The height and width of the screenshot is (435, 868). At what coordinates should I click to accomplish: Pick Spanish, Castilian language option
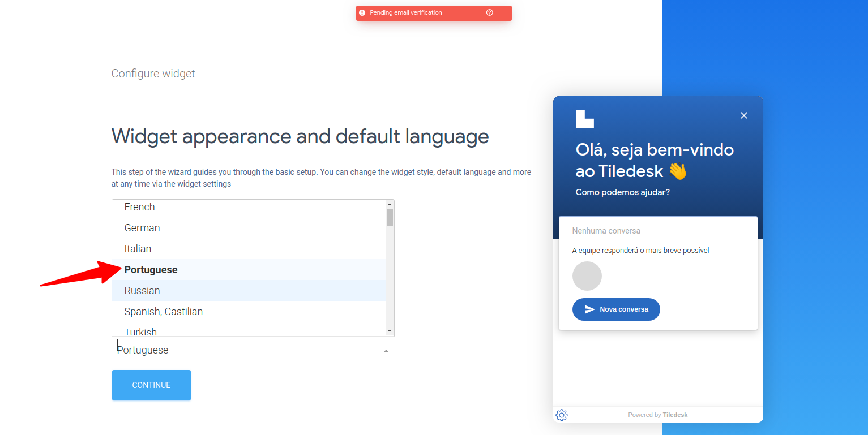click(249, 312)
